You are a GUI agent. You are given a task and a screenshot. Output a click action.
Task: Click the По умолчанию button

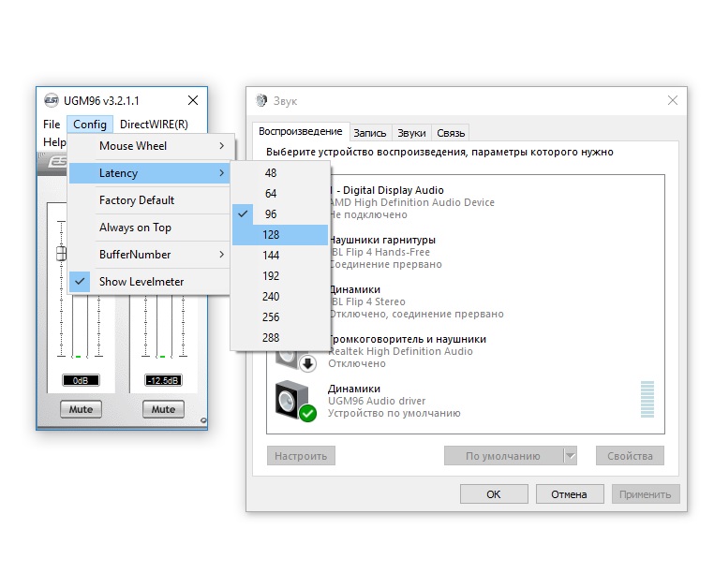point(503,456)
